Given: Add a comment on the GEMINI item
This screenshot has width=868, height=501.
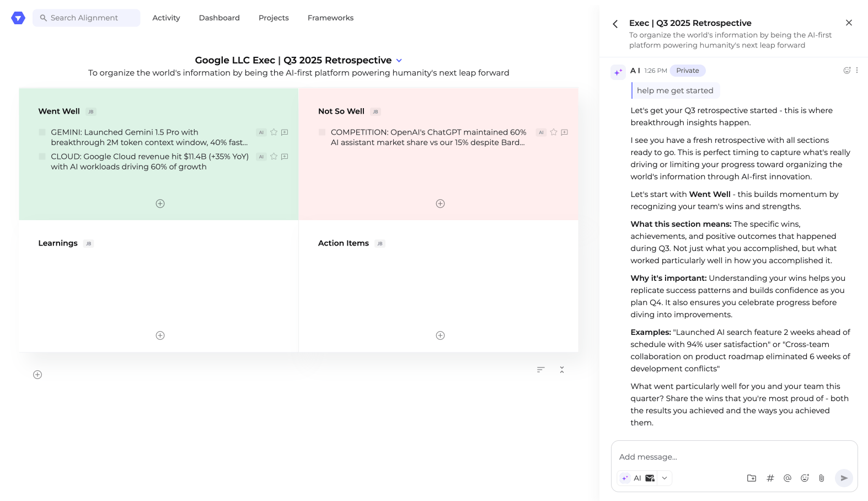Looking at the screenshot, I should [x=285, y=132].
